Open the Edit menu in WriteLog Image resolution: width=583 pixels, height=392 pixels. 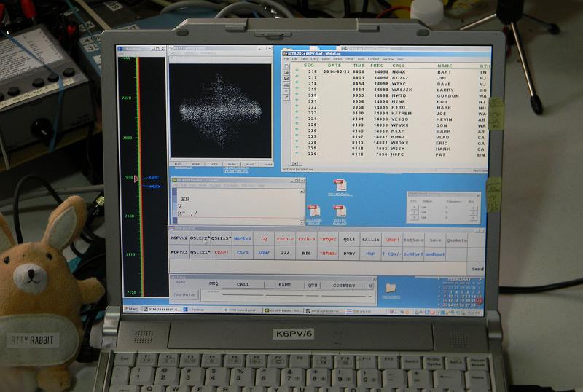pyautogui.click(x=294, y=59)
